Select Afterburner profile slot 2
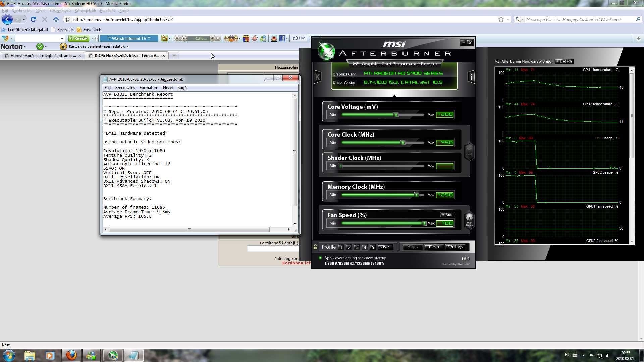Screen dimensions: 644x362 click(x=349, y=247)
